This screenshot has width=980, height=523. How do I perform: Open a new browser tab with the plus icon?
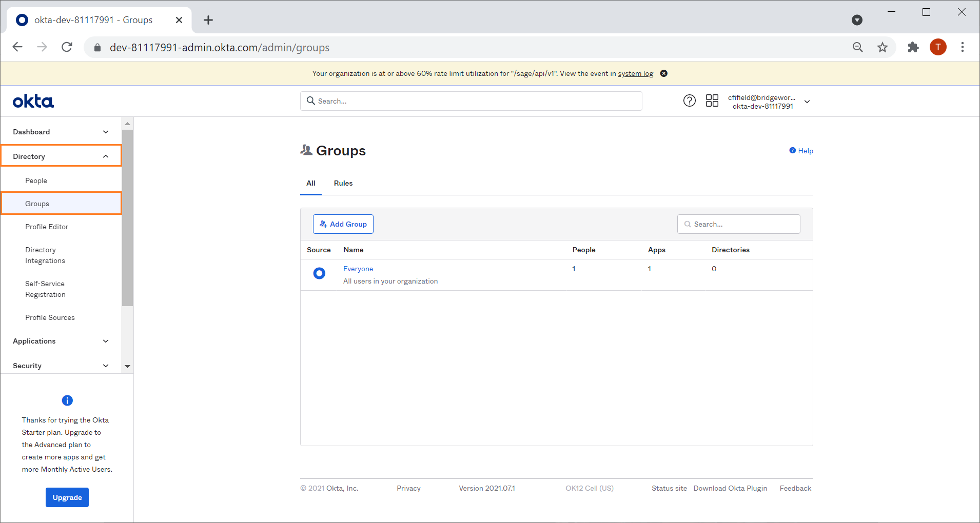point(208,20)
